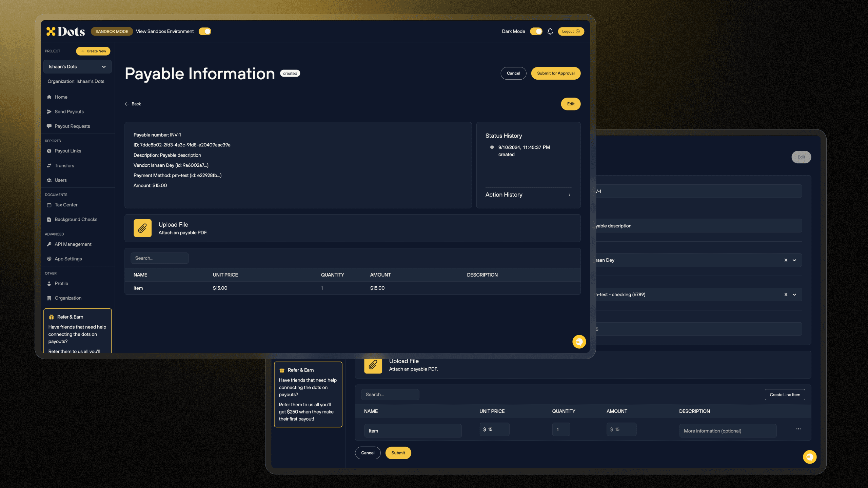Toggle the notification bell icon
868x488 pixels.
click(550, 31)
